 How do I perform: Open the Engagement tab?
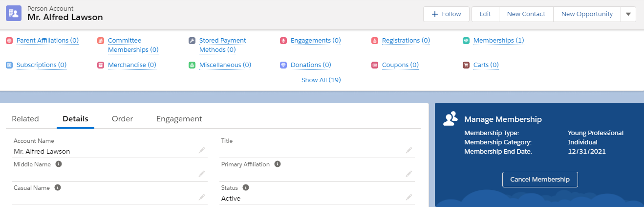tap(179, 119)
